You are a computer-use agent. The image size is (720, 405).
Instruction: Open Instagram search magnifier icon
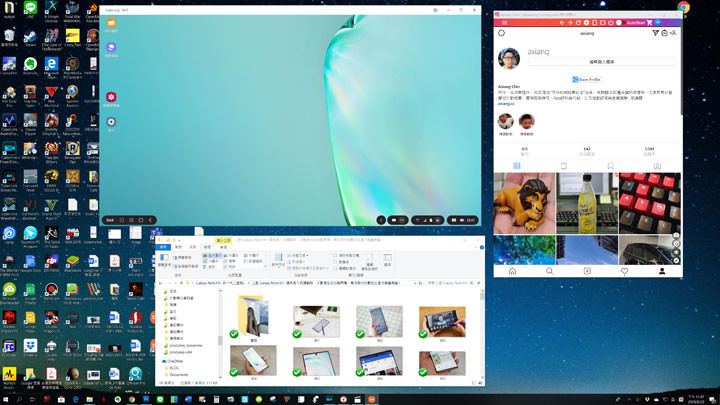[550, 271]
